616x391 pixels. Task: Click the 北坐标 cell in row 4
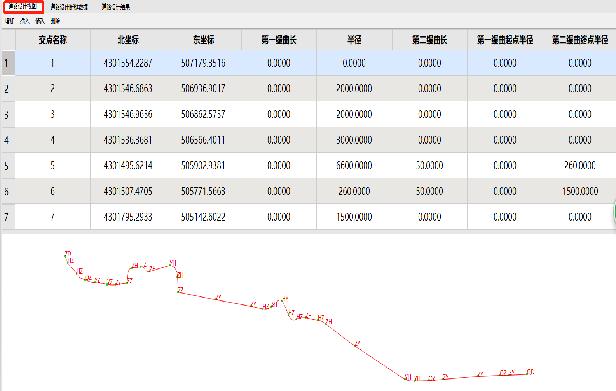tap(128, 140)
